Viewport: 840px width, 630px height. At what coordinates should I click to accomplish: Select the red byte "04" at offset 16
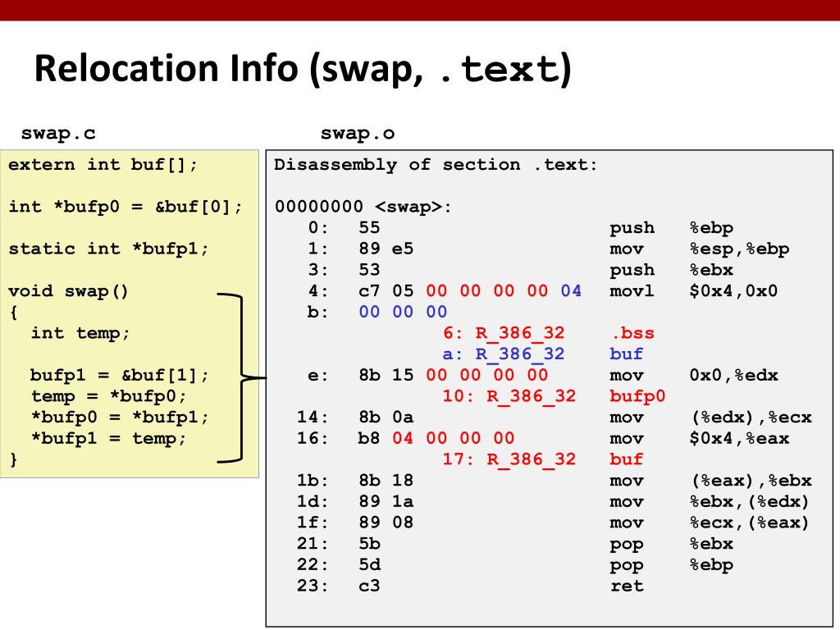pos(403,438)
